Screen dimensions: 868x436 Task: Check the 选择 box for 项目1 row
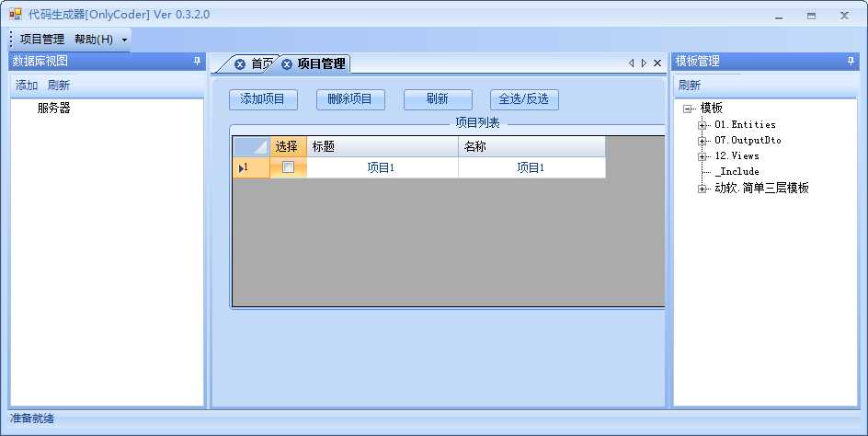[288, 166]
